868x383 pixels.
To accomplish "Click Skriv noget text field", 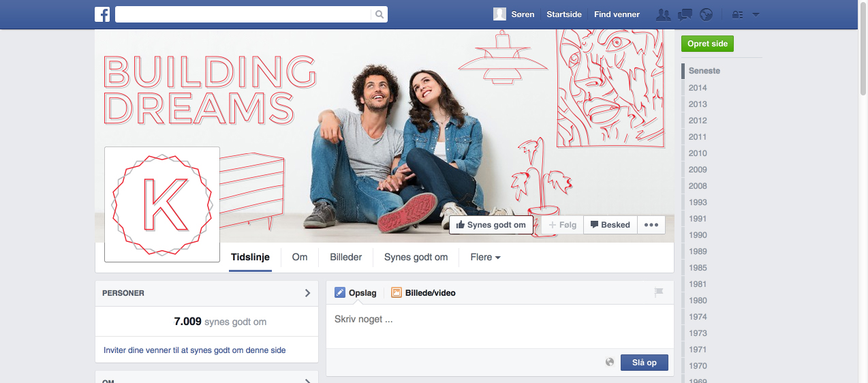I will [x=500, y=326].
